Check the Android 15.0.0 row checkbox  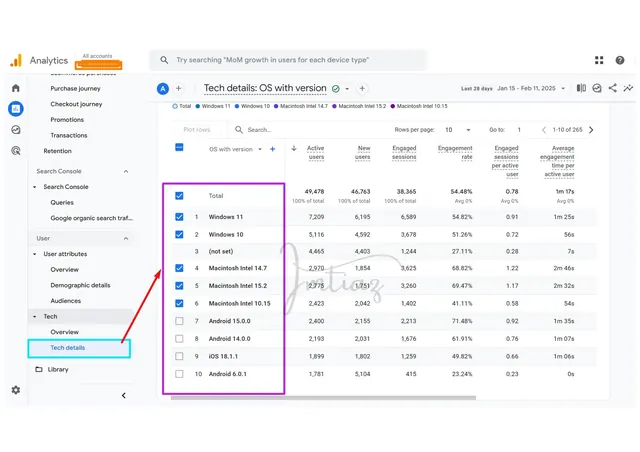click(179, 321)
